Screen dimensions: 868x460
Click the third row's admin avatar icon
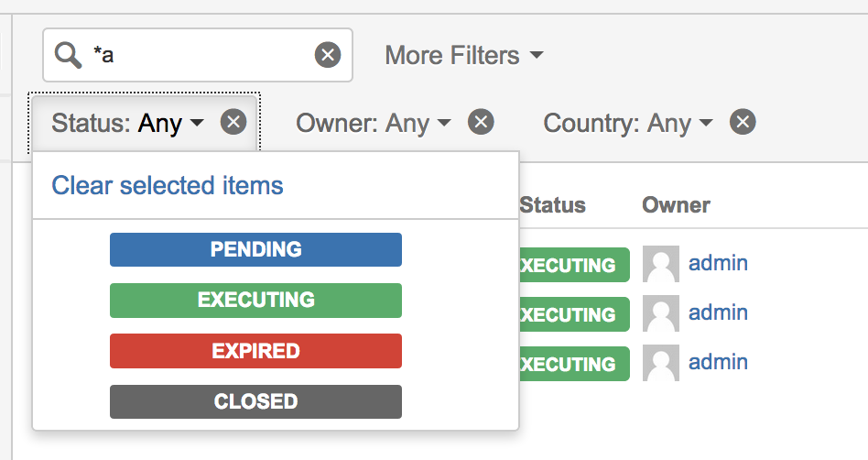click(x=660, y=363)
